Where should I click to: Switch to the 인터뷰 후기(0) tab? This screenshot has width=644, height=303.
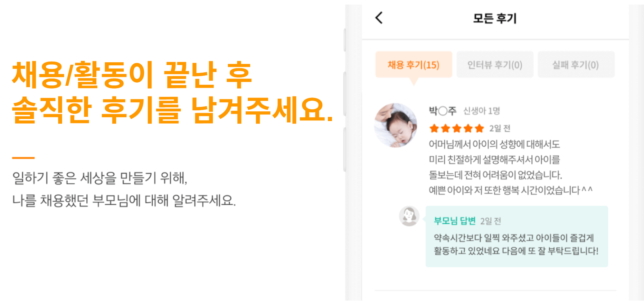coord(495,65)
